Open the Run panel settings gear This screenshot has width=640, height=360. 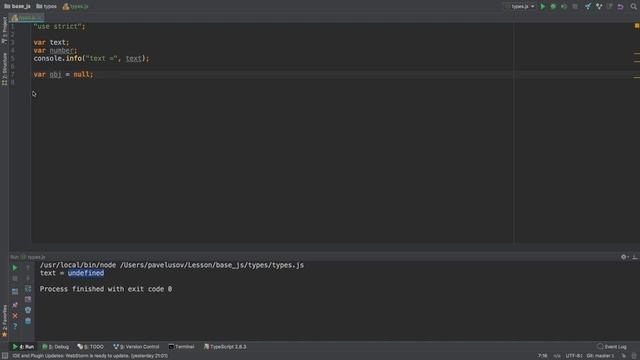[x=624, y=257]
